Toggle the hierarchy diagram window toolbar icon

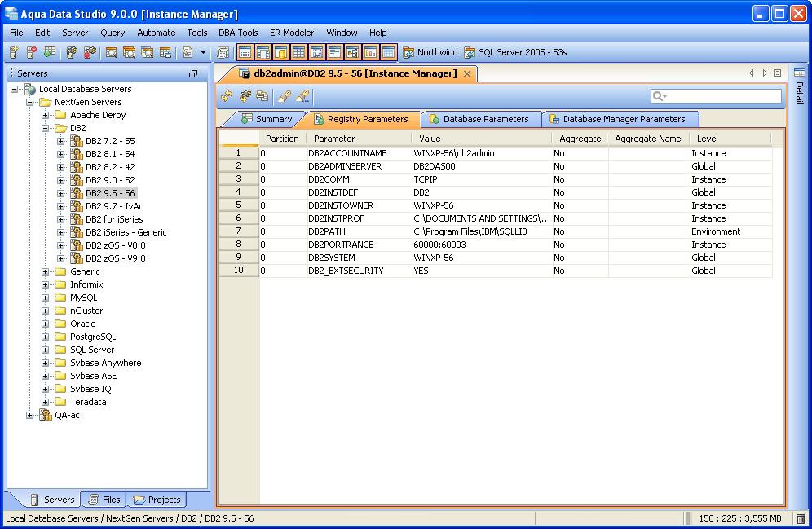[x=352, y=52]
